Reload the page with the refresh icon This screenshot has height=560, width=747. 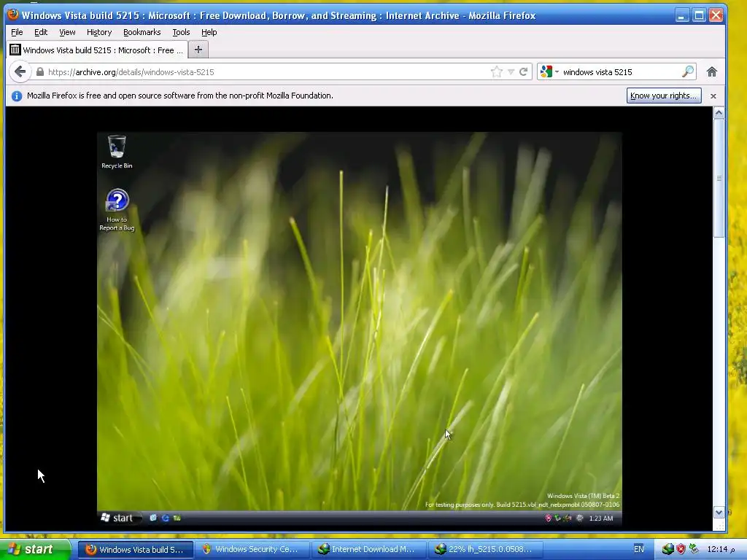(524, 72)
